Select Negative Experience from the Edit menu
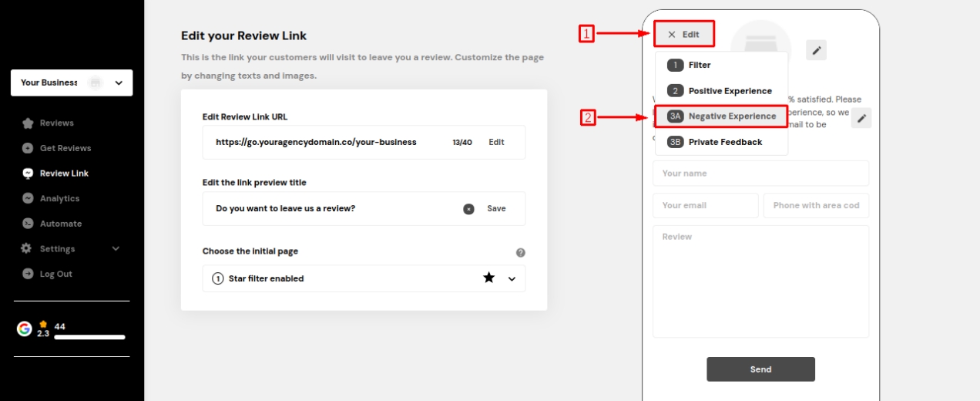The image size is (980, 401). pos(722,116)
